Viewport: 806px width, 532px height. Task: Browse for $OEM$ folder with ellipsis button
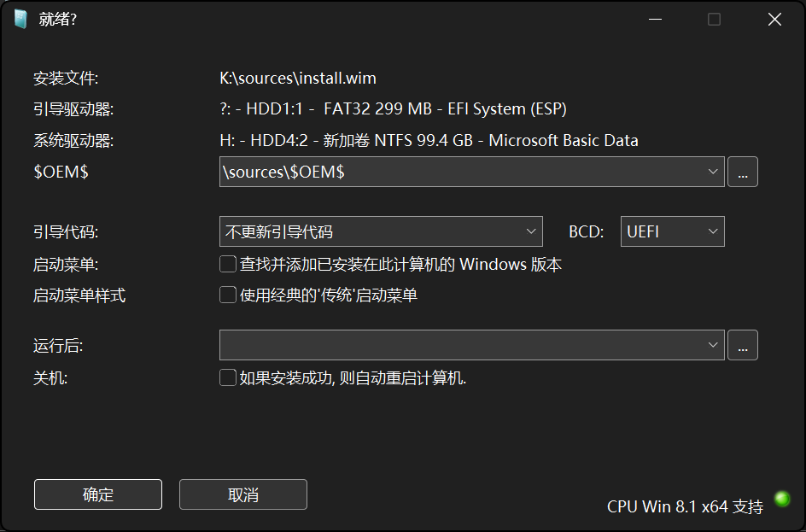[742, 172]
